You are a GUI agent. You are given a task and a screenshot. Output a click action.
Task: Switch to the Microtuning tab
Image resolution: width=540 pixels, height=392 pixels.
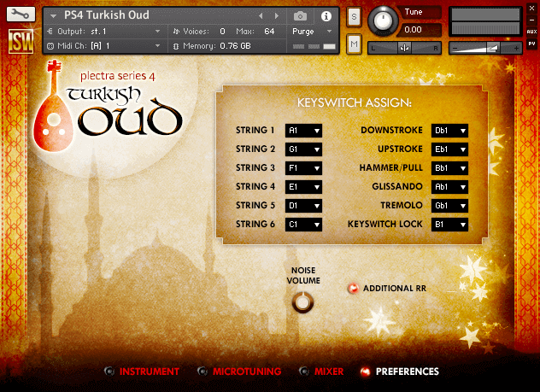[239, 372]
